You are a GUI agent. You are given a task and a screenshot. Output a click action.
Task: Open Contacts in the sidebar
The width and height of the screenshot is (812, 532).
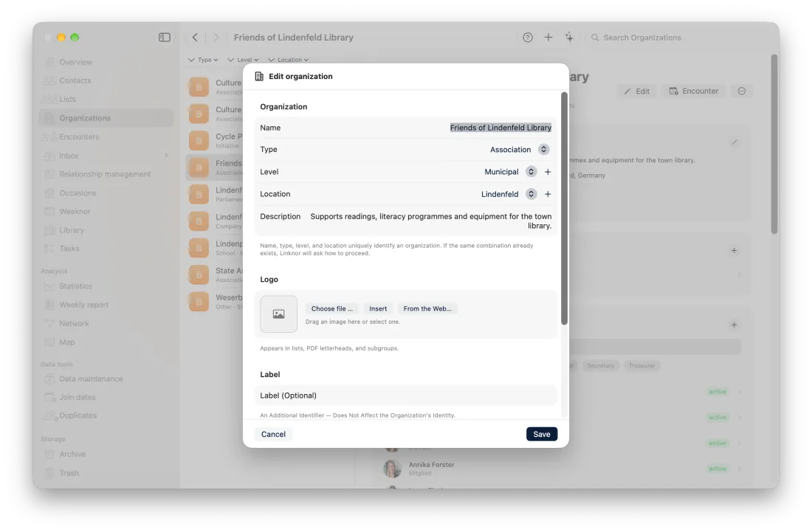click(x=107, y=80)
